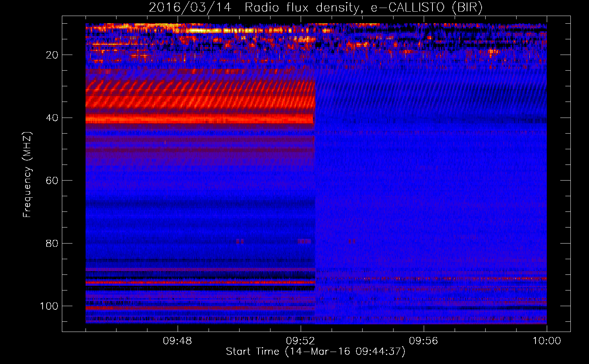
Task: Click the plot title '2016/03/14 Radio flux density'
Action: tap(316, 8)
